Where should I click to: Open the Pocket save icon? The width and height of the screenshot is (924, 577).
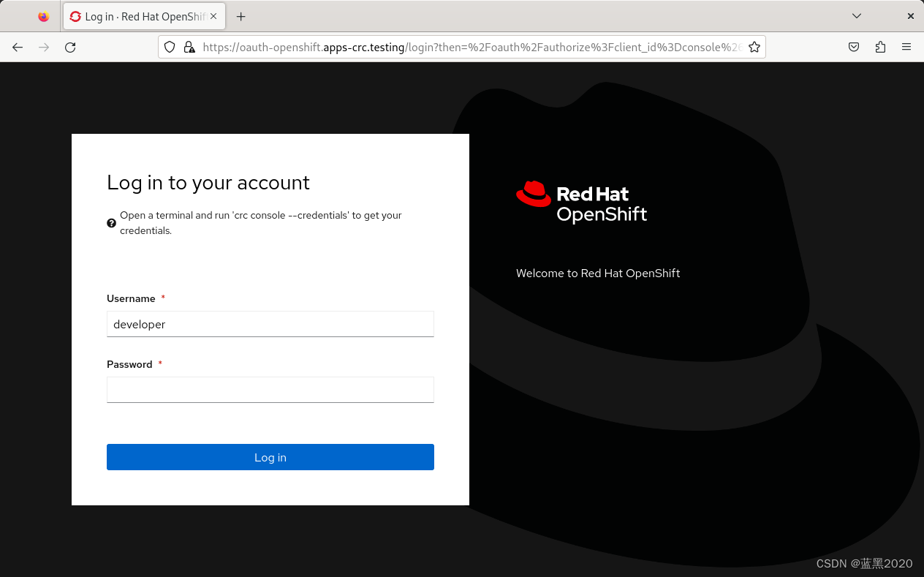pos(854,47)
